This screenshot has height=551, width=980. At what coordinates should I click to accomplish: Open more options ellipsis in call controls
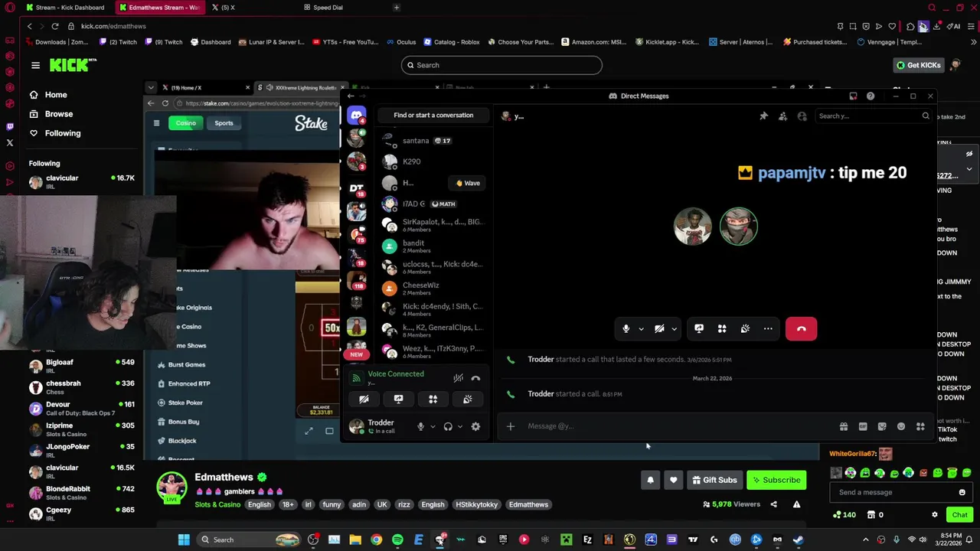click(x=768, y=329)
